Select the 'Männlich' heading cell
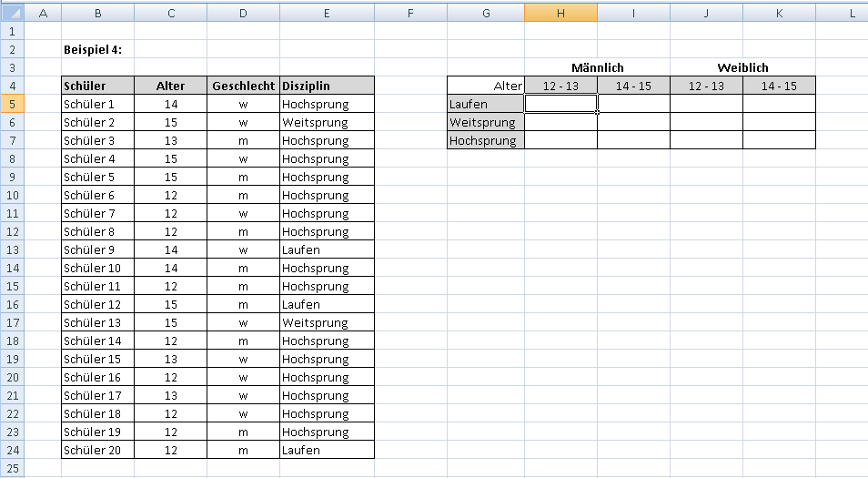The width and height of the screenshot is (868, 478). click(x=597, y=67)
